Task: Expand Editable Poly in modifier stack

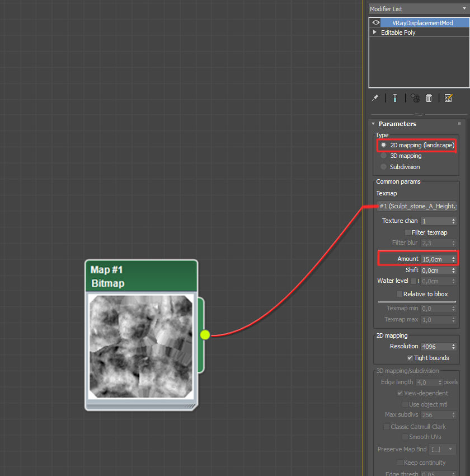Action: point(375,32)
